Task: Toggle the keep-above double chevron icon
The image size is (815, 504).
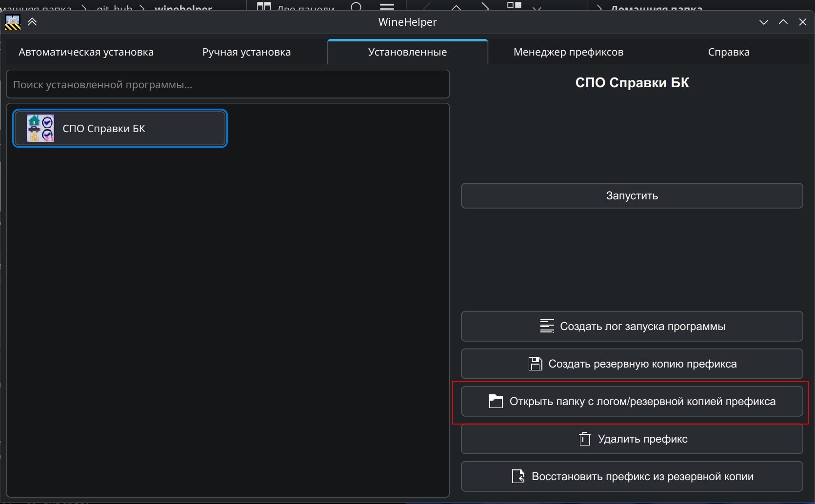Action: click(33, 22)
